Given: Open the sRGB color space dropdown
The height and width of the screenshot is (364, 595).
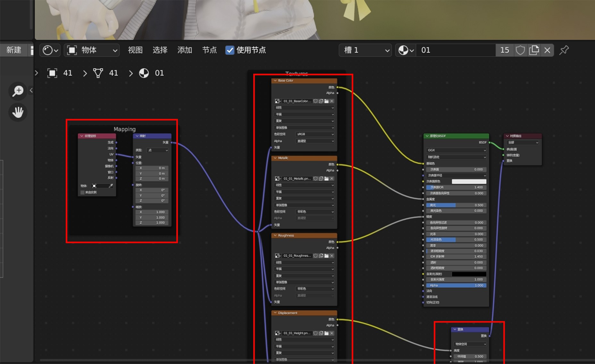Looking at the screenshot, I should pyautogui.click(x=314, y=134).
